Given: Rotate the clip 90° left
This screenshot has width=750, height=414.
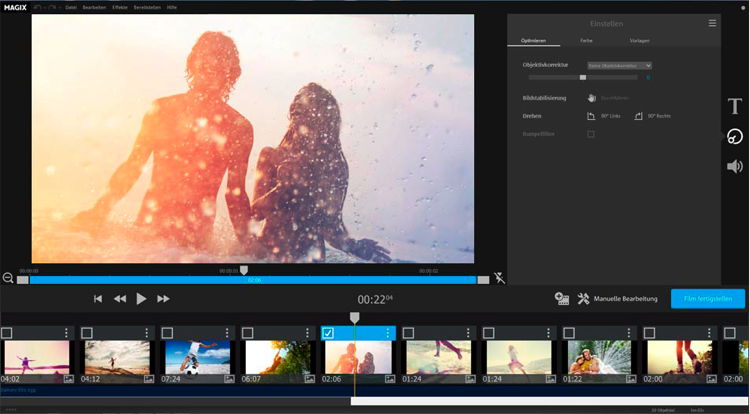Looking at the screenshot, I should click(x=591, y=116).
